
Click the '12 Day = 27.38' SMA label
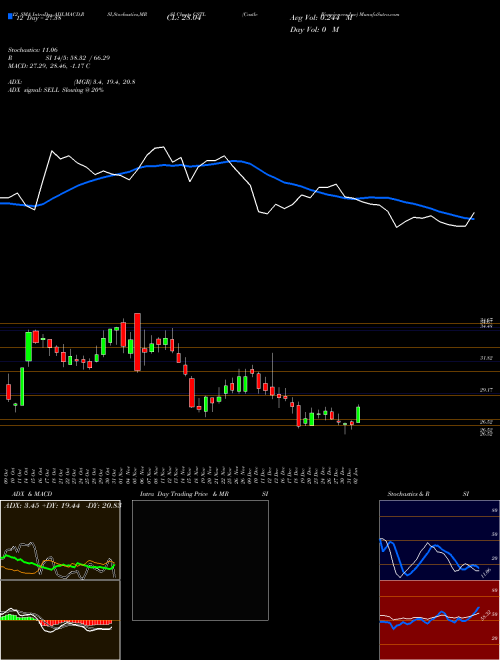click(38, 18)
